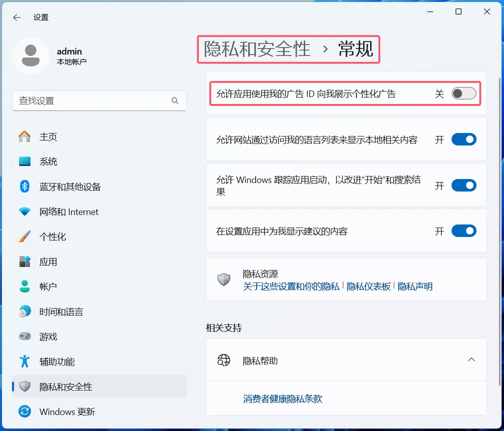This screenshot has width=504, height=431.
Task: Open 游戏 (Gaming) settings
Action: tap(48, 336)
